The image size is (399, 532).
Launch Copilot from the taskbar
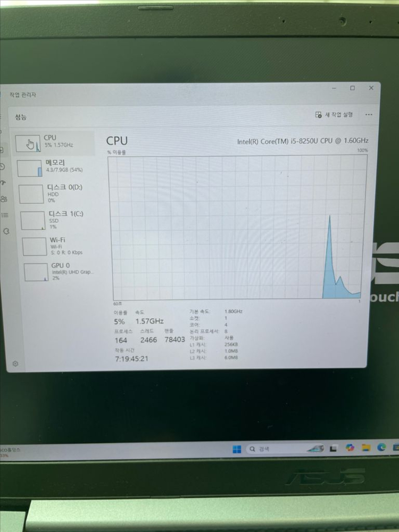(350, 448)
